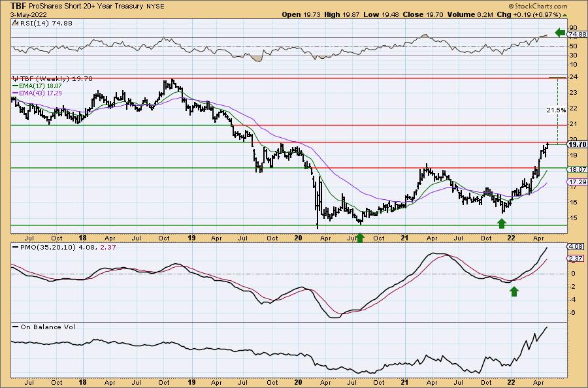
Task: Click the 22 year label below the OBV panel
Action: coord(511,382)
